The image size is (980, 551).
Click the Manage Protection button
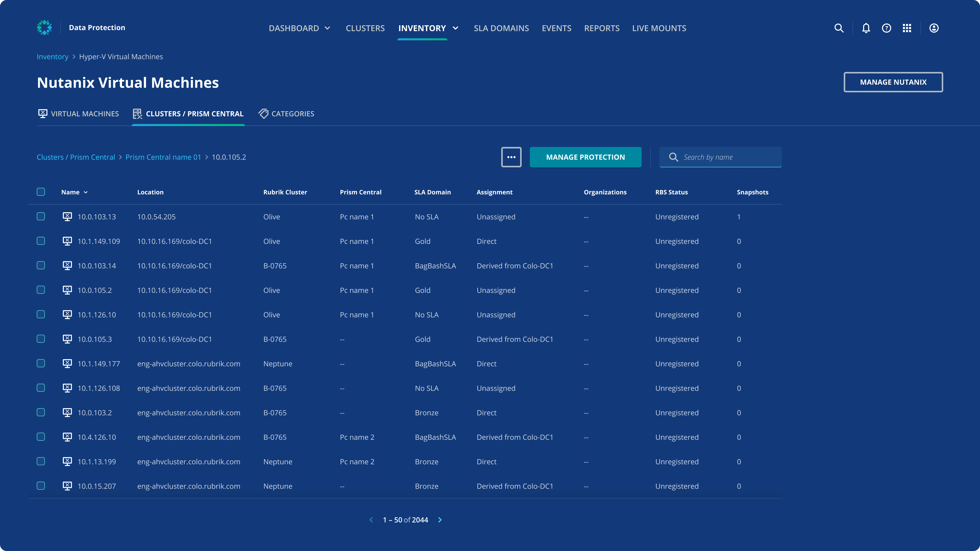[585, 157]
